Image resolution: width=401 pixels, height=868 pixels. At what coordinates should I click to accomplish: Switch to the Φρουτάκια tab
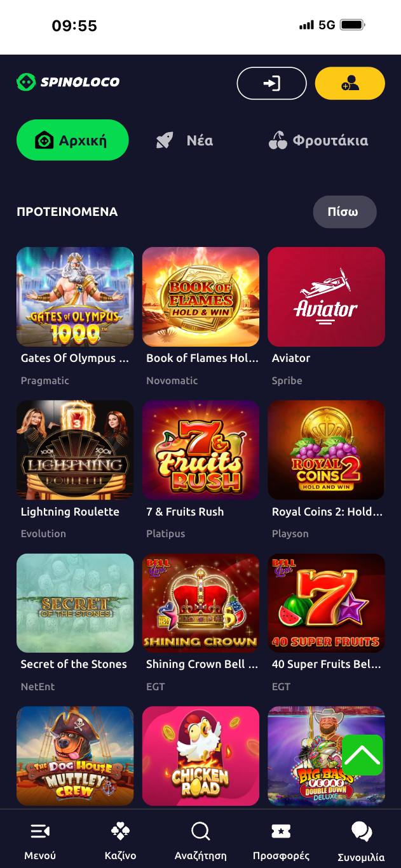coord(318,140)
